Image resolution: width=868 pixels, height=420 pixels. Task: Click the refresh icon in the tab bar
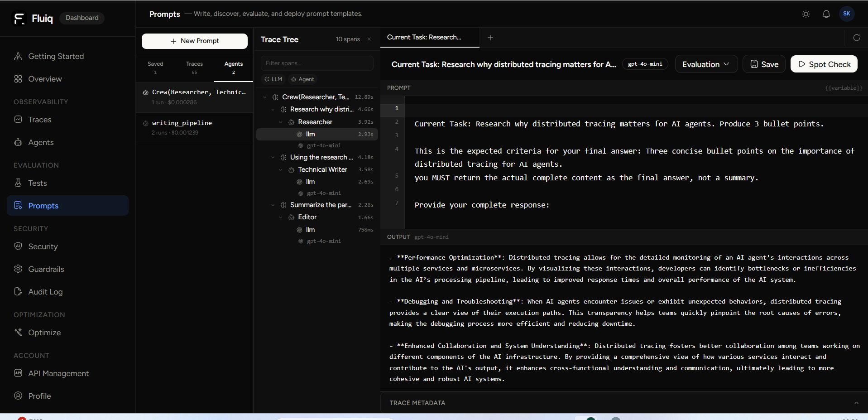point(857,38)
